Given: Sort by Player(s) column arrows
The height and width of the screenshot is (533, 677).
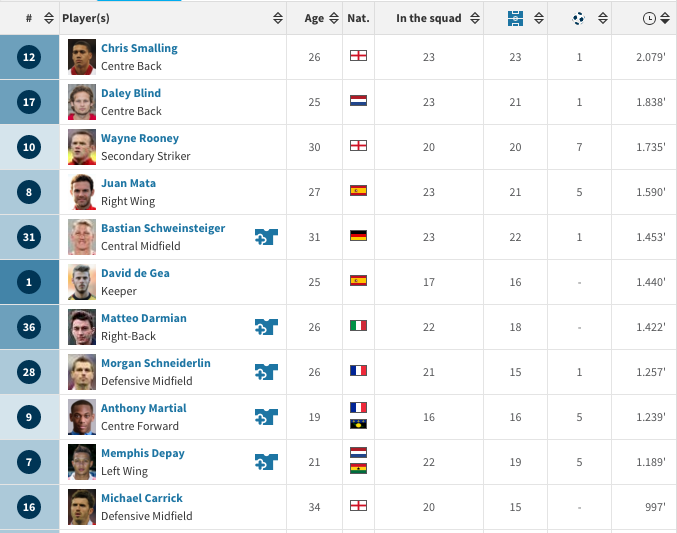Looking at the screenshot, I should click(278, 18).
